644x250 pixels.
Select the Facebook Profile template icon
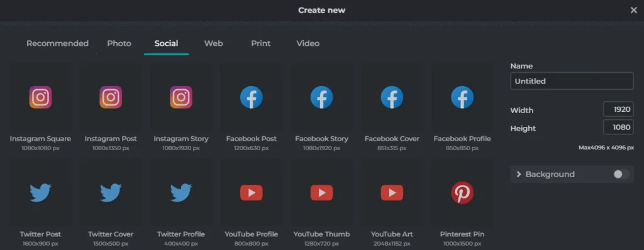[x=462, y=97]
